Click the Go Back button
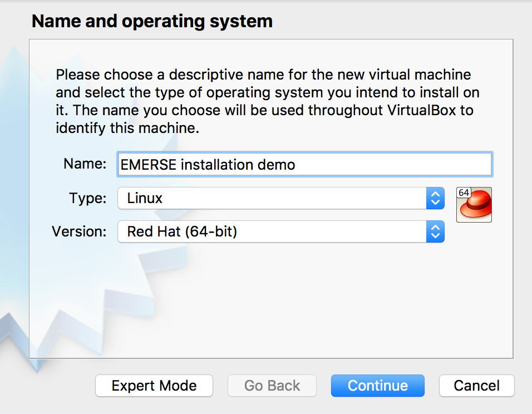532x414 pixels. 272,386
